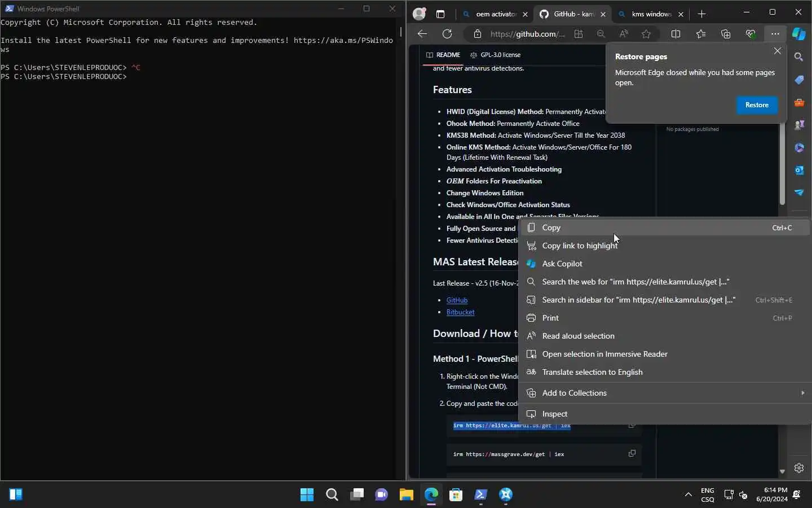The image size is (812, 508).
Task: Click the ENG CSQ language indicator
Action: tap(708, 494)
